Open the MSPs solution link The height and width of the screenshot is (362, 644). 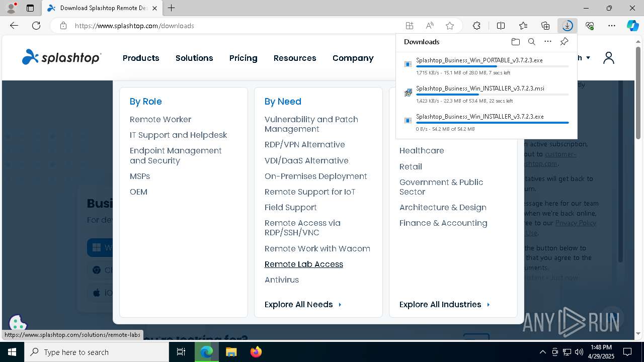(x=140, y=176)
